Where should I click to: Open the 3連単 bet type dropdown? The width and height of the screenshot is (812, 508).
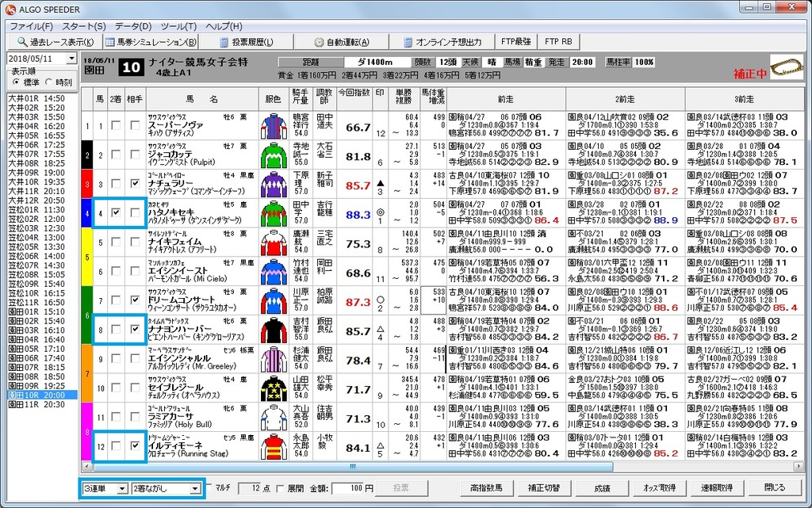tap(122, 488)
